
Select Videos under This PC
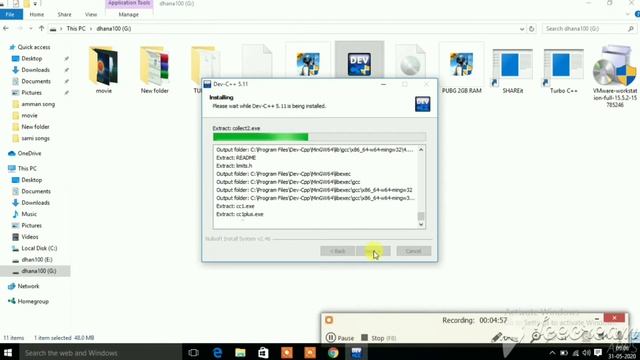point(29,237)
